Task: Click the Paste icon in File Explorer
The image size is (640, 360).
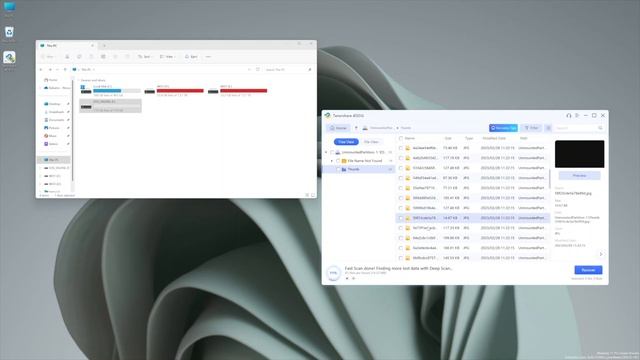Action: pyautogui.click(x=91, y=57)
